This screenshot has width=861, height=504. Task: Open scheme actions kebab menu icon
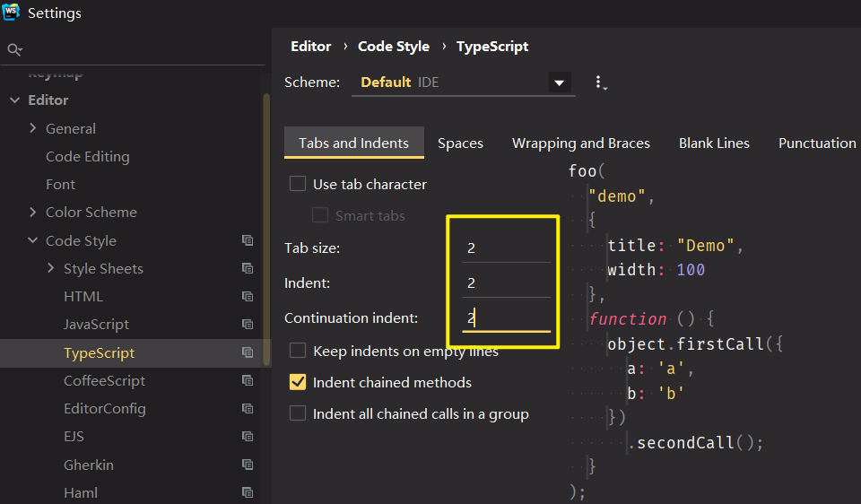(x=600, y=83)
